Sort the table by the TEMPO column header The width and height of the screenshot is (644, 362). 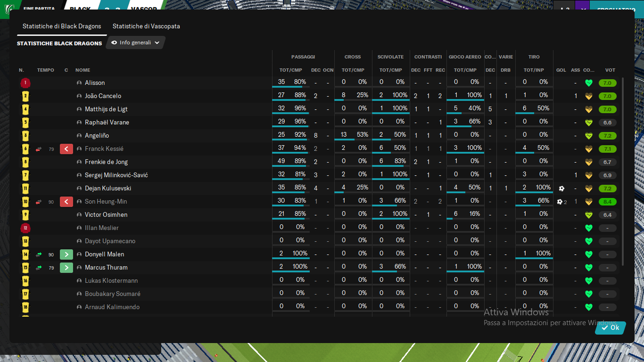coord(45,70)
